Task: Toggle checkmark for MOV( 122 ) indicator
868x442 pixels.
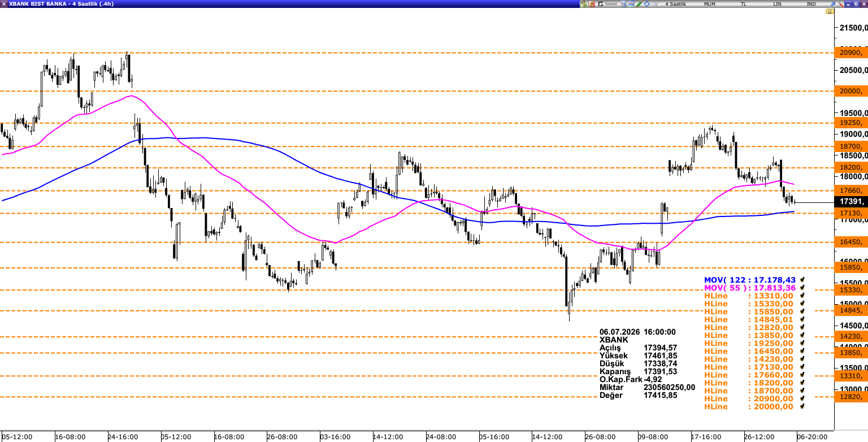Action: point(802,280)
